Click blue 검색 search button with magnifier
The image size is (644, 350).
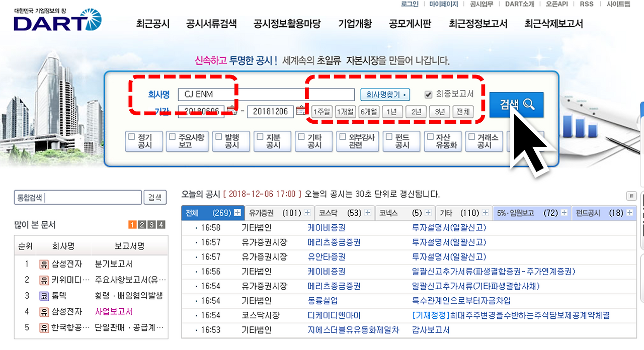tap(516, 105)
